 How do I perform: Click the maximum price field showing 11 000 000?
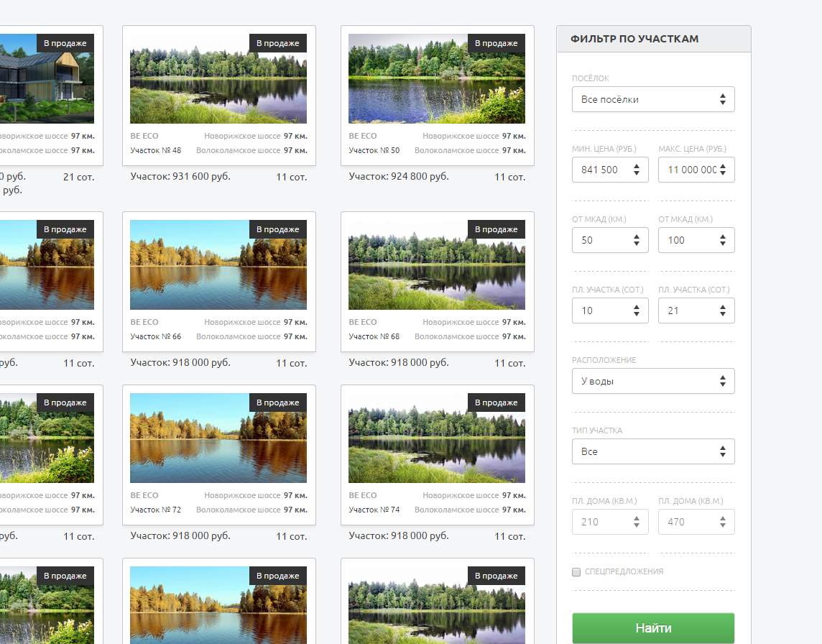tap(696, 170)
